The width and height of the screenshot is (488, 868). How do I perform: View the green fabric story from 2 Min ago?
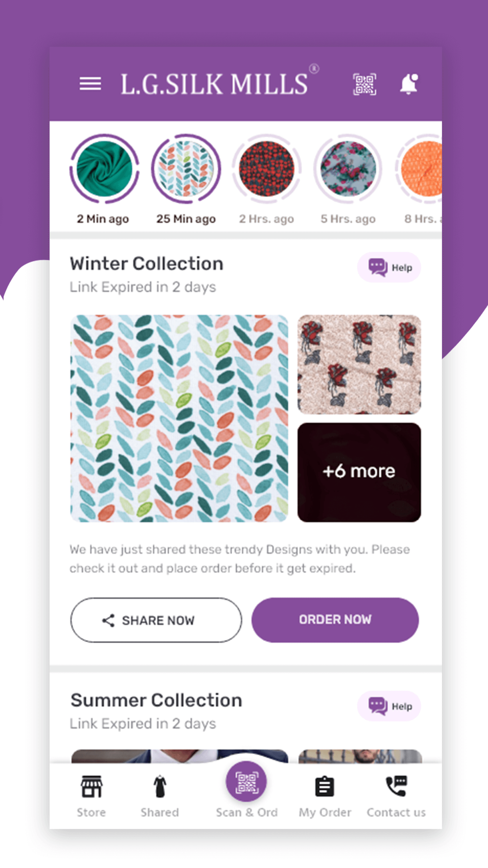tap(104, 168)
